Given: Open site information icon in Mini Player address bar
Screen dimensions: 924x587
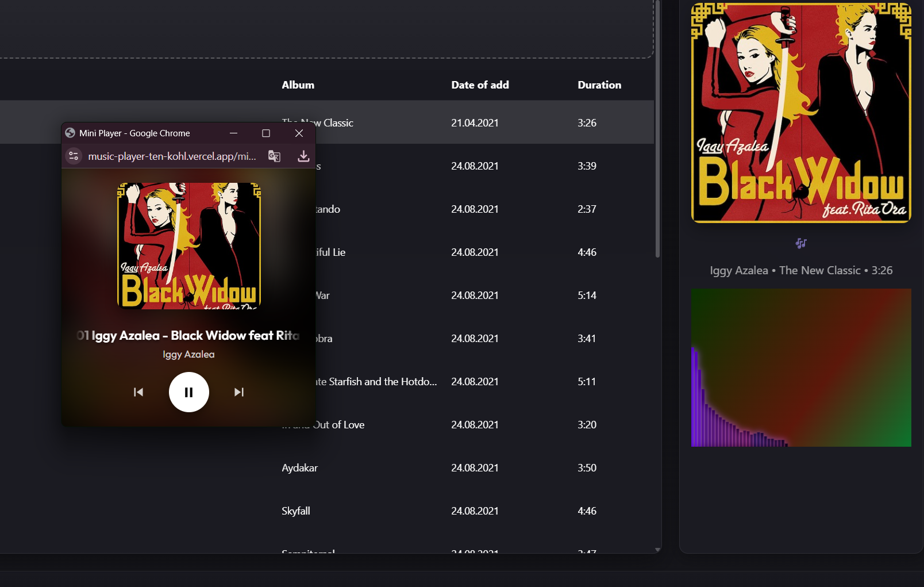Looking at the screenshot, I should click(x=74, y=156).
